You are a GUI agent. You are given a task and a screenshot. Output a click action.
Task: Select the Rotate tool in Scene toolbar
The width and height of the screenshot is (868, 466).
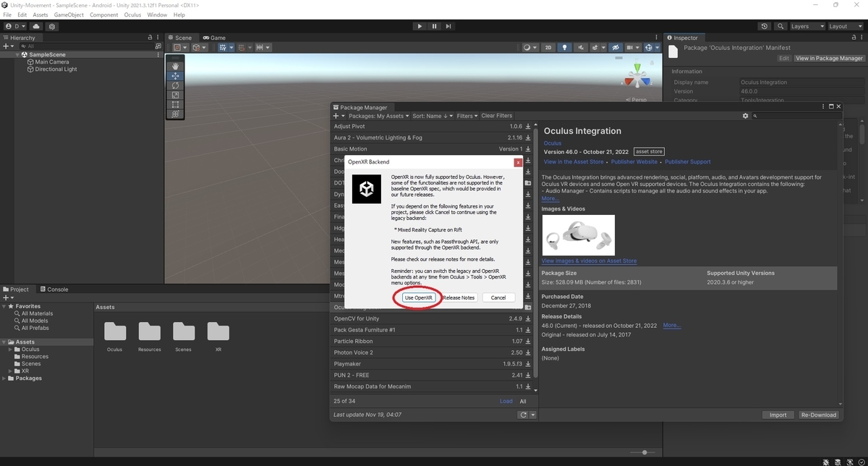tap(175, 85)
